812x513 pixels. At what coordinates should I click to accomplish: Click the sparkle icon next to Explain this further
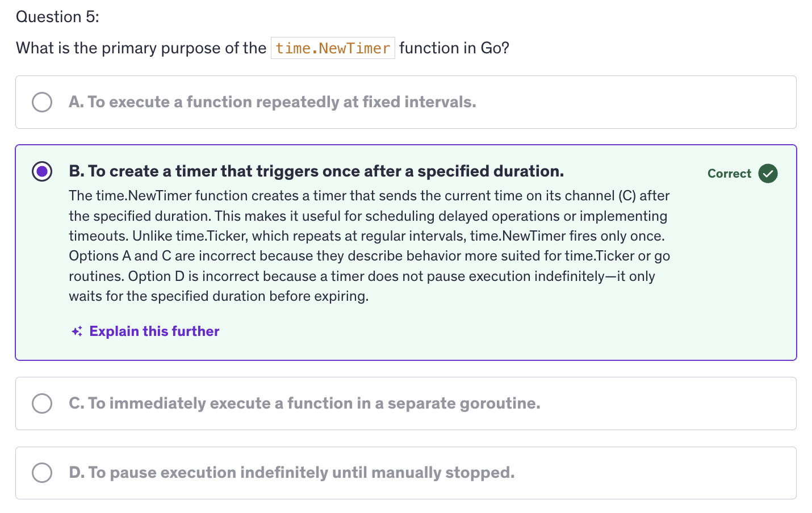(x=76, y=331)
